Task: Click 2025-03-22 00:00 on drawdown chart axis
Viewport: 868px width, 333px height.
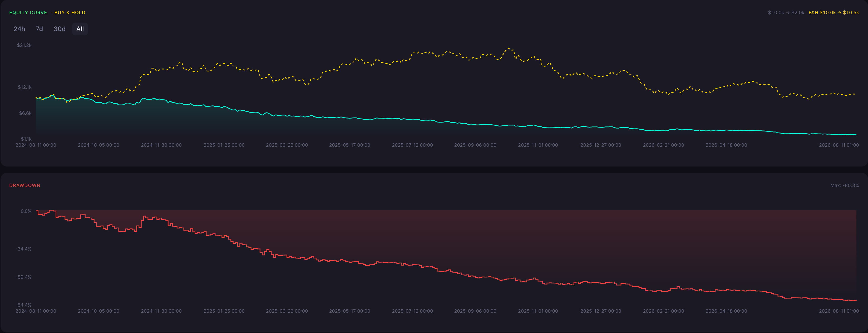Action: pos(287,311)
